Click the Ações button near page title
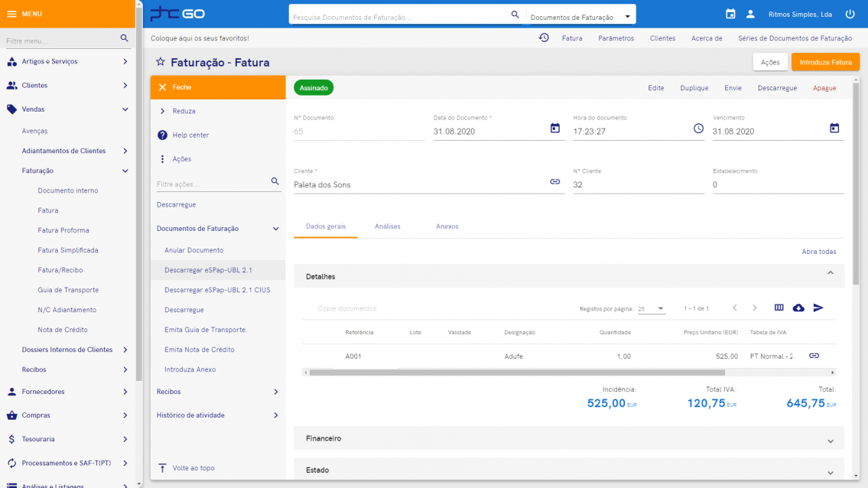 click(770, 62)
